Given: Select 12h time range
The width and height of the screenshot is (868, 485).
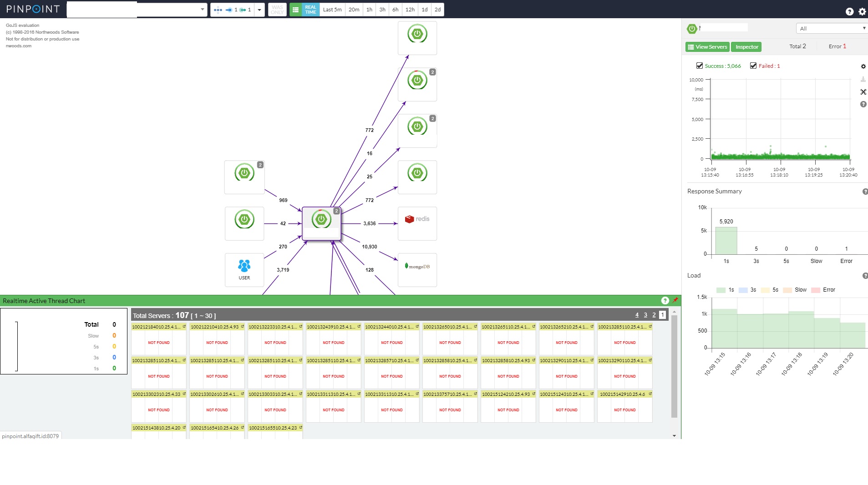Looking at the screenshot, I should (x=410, y=10).
